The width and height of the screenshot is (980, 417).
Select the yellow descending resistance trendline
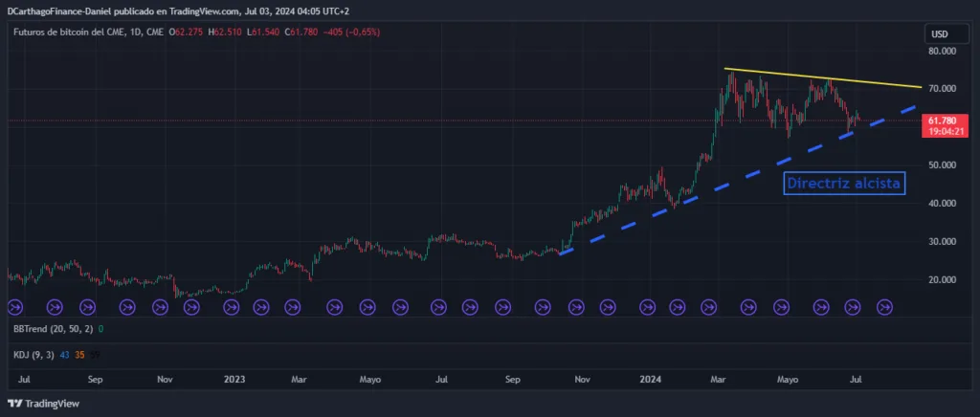(822, 77)
